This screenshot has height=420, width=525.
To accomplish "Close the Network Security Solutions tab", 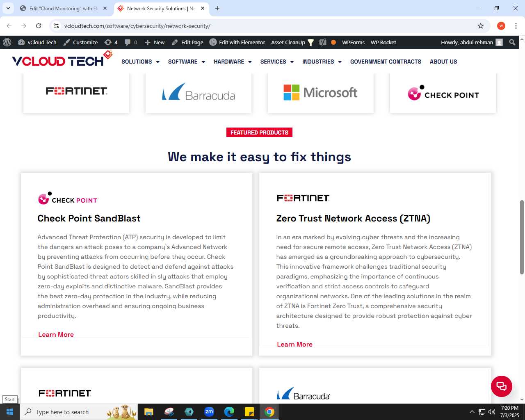I will (203, 8).
